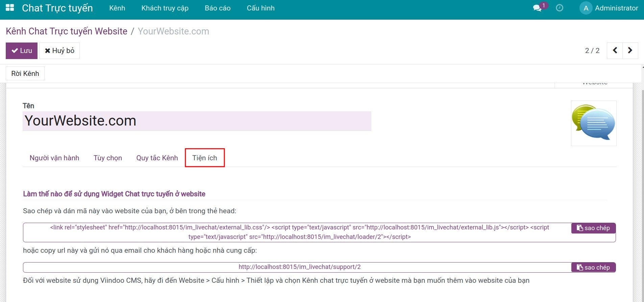Go to next record arrow
The image size is (644, 302).
[x=630, y=51]
